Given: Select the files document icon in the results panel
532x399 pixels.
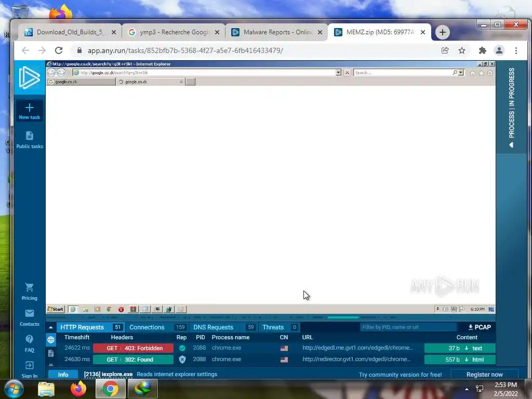Looking at the screenshot, I should pyautogui.click(x=51, y=353).
